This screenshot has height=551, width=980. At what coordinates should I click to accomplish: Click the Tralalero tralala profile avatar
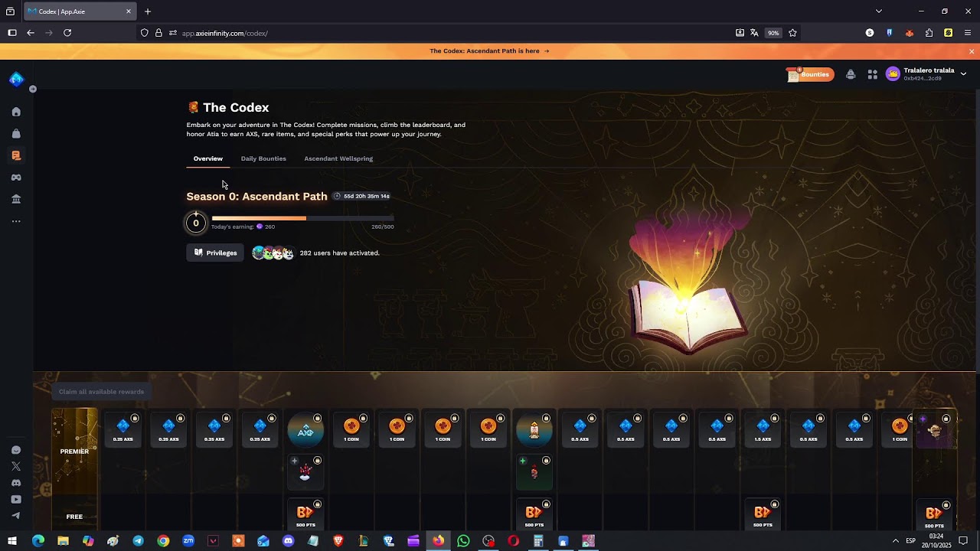(x=893, y=73)
